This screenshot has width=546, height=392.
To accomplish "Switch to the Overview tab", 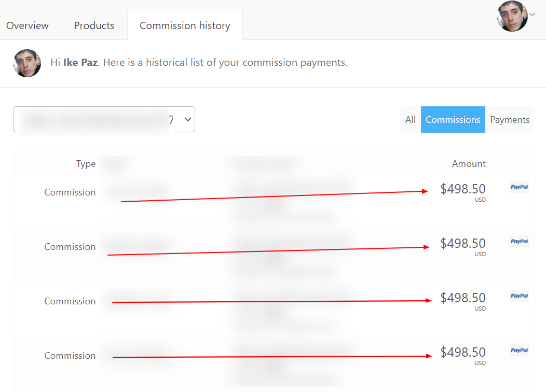I will pyautogui.click(x=28, y=25).
